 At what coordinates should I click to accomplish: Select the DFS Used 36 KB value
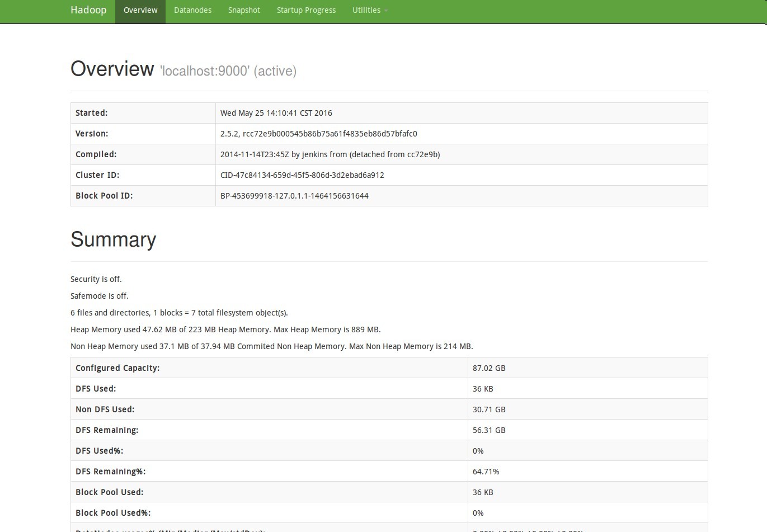(483, 389)
